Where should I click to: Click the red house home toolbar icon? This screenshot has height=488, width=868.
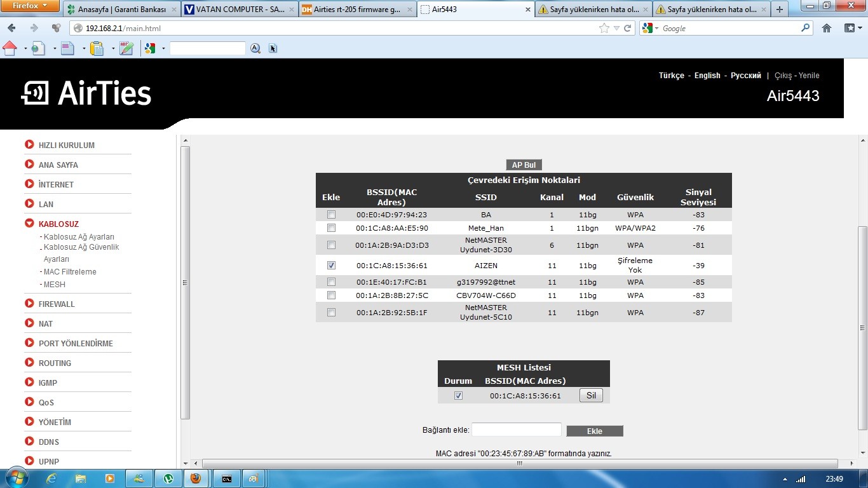click(10, 48)
